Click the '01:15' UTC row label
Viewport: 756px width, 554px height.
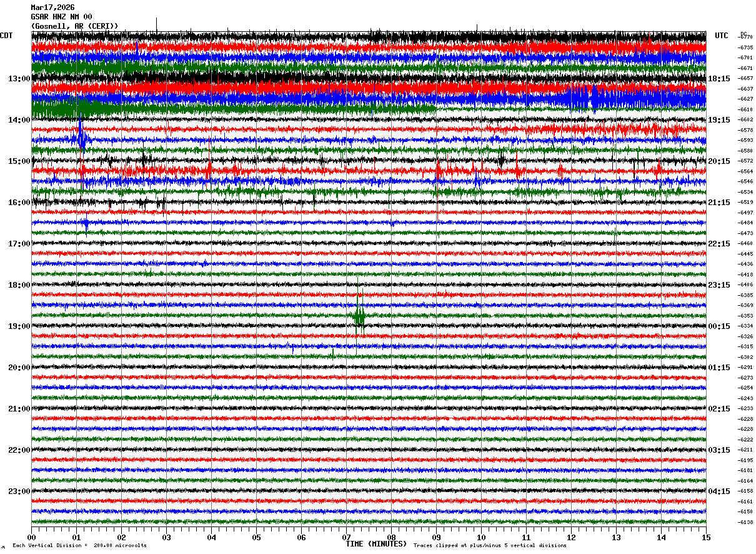tap(719, 368)
